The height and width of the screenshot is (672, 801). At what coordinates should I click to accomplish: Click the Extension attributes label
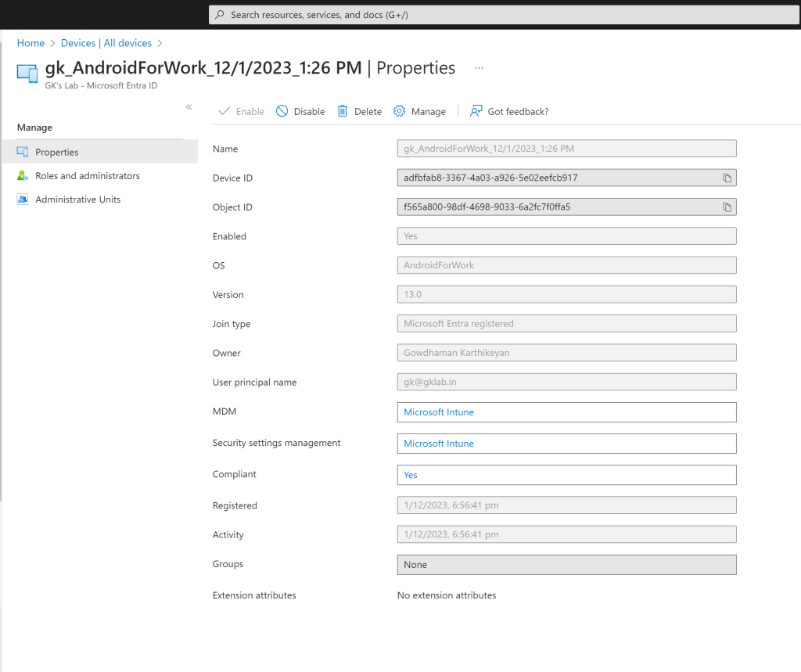254,595
